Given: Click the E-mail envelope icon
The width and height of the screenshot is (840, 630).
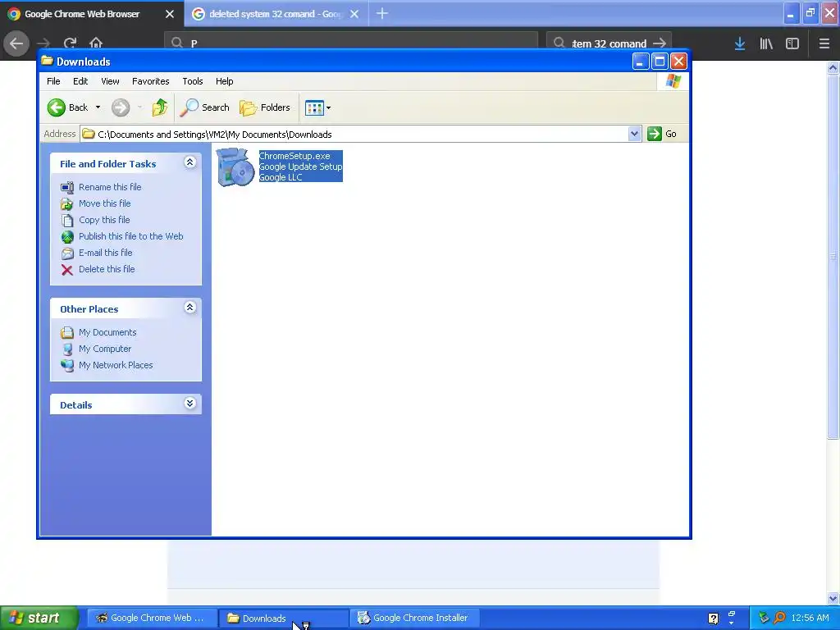Looking at the screenshot, I should coord(67,253).
